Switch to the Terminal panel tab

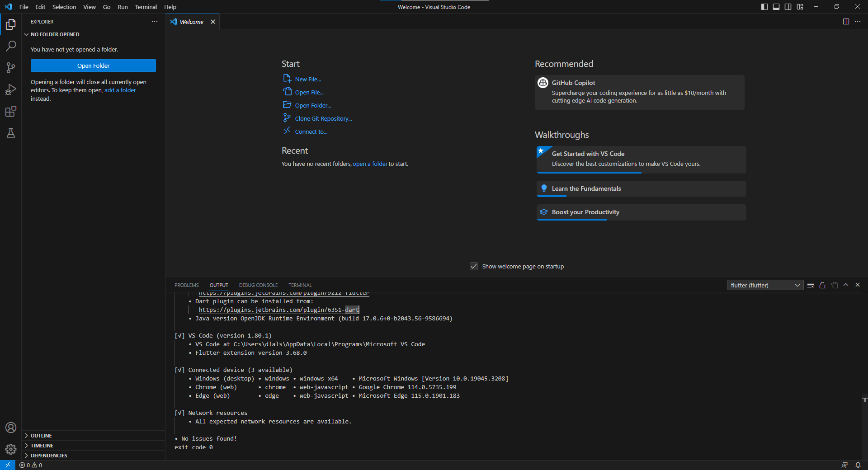click(x=300, y=285)
